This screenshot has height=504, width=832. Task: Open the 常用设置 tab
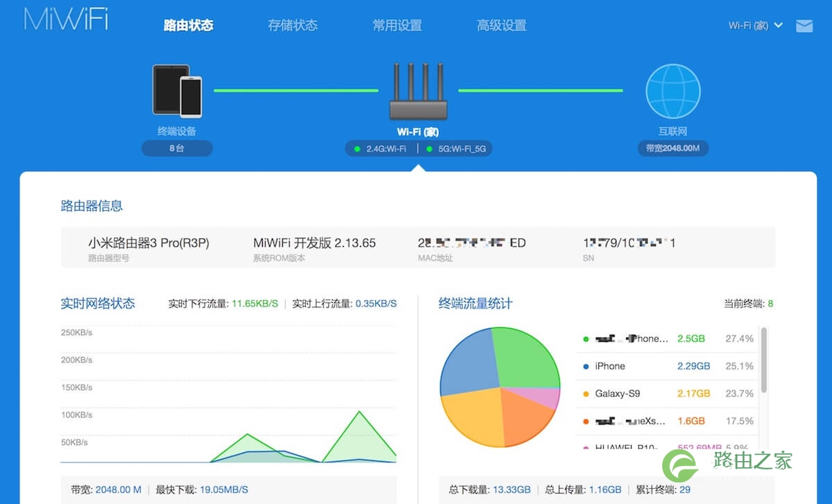(x=397, y=26)
